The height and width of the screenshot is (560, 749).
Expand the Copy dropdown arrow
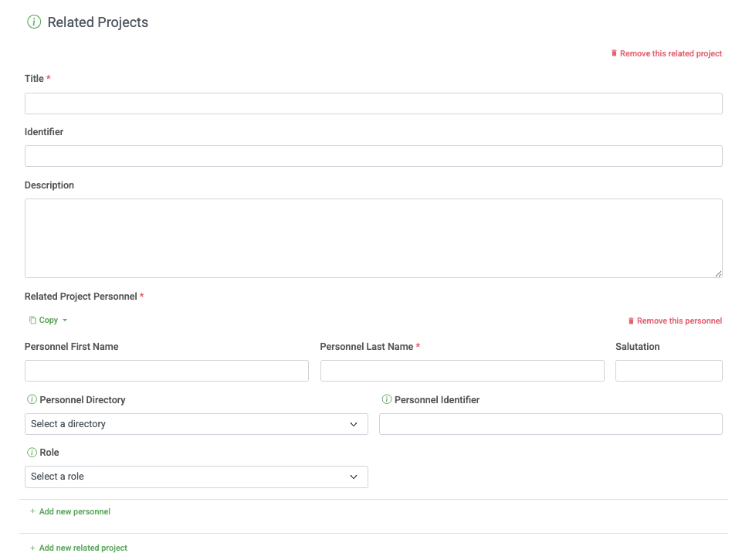63,321
